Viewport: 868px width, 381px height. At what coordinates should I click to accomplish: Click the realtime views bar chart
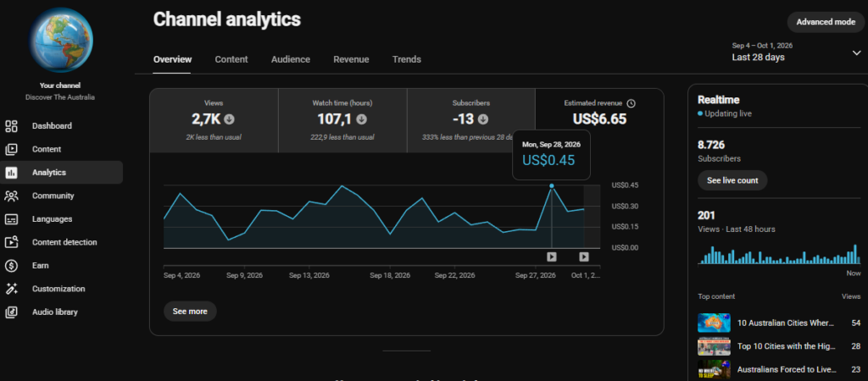(779, 254)
